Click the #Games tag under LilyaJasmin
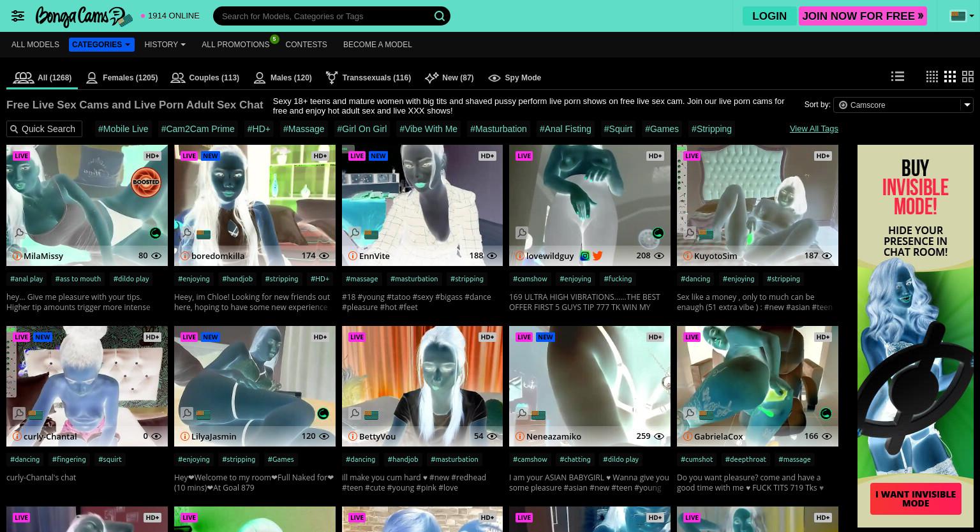 tap(281, 459)
